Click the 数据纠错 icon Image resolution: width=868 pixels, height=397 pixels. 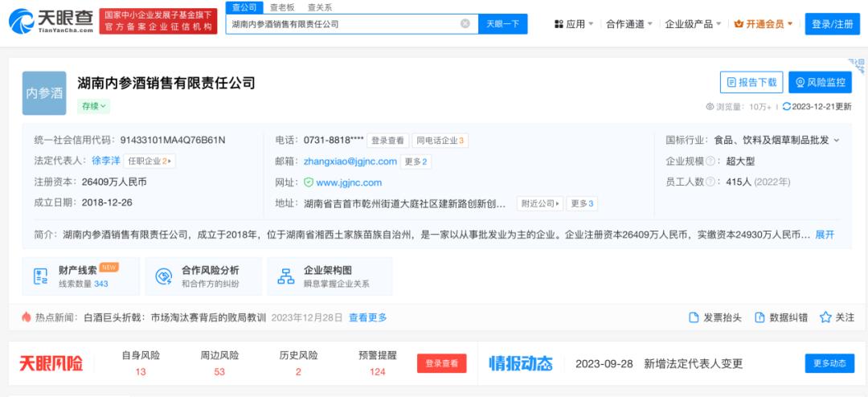tap(759, 317)
